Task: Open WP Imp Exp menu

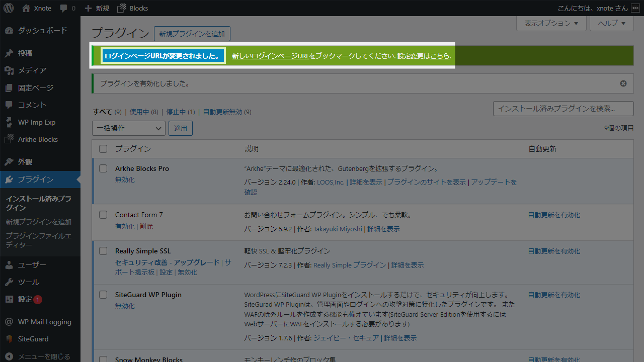Action: pos(40,122)
